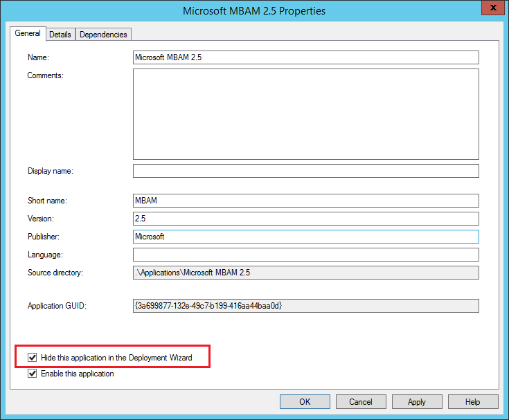Viewport: 509px width, 420px height.
Task: Focus the Comments text area
Action: click(306, 114)
